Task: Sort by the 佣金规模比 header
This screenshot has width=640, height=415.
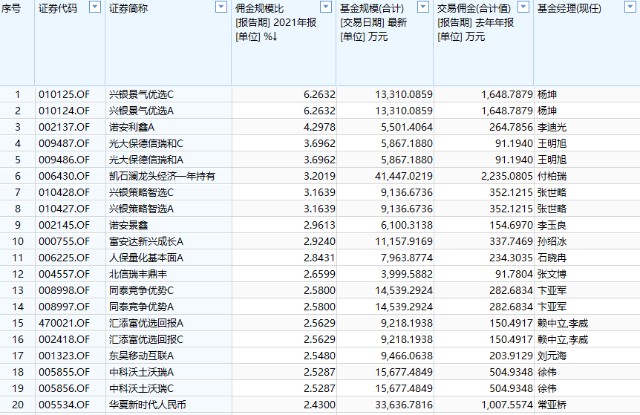Action: [259, 9]
